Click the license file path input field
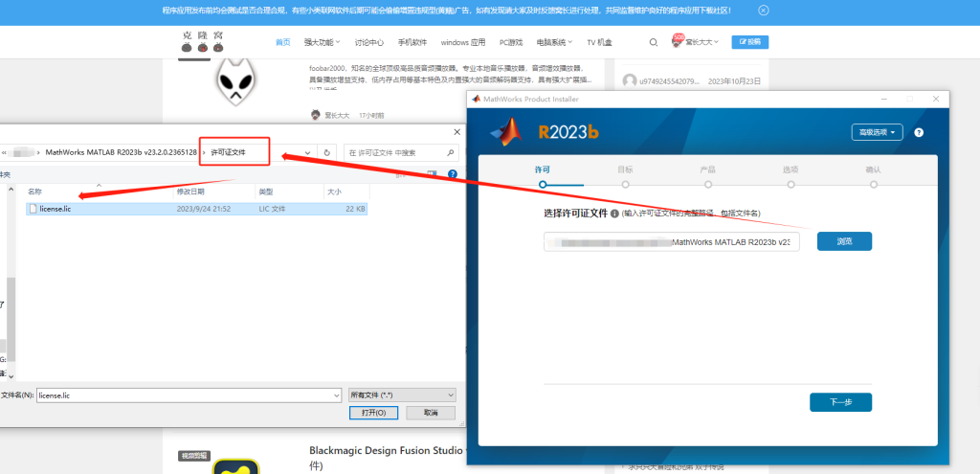 [x=672, y=242]
